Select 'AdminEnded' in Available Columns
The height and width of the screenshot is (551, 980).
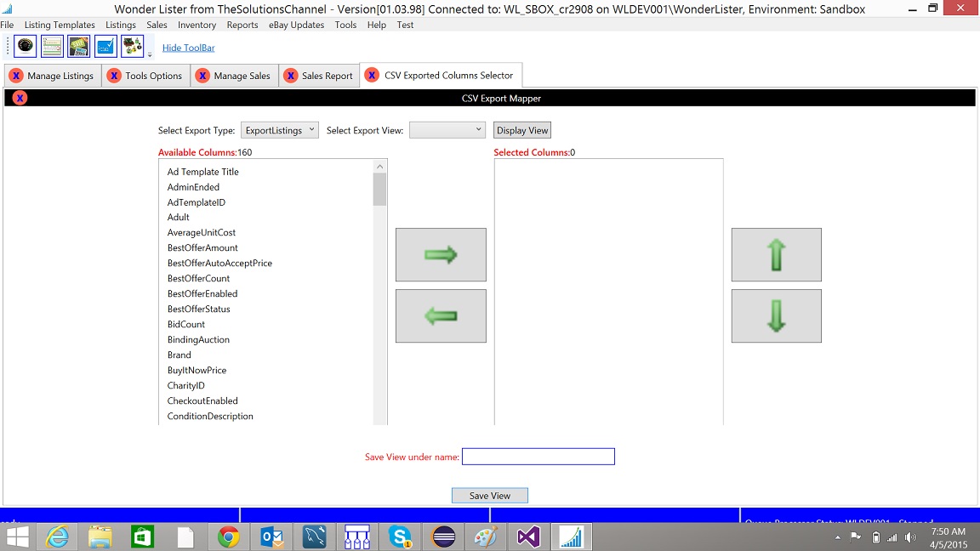click(193, 187)
